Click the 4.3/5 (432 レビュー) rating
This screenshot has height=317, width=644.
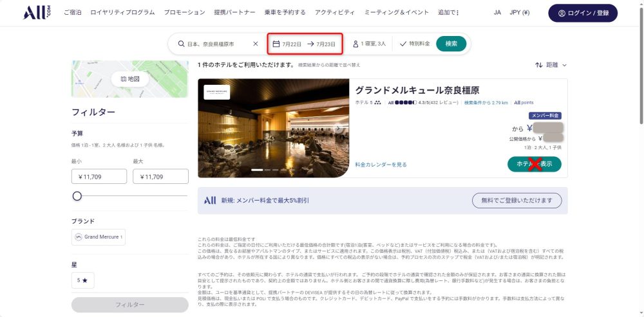coord(438,102)
